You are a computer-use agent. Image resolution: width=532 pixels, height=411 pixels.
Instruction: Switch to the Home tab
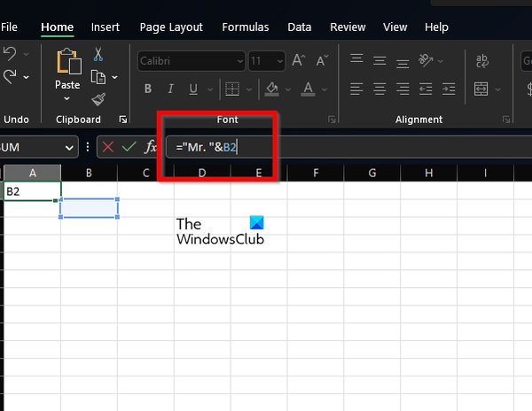(x=57, y=27)
